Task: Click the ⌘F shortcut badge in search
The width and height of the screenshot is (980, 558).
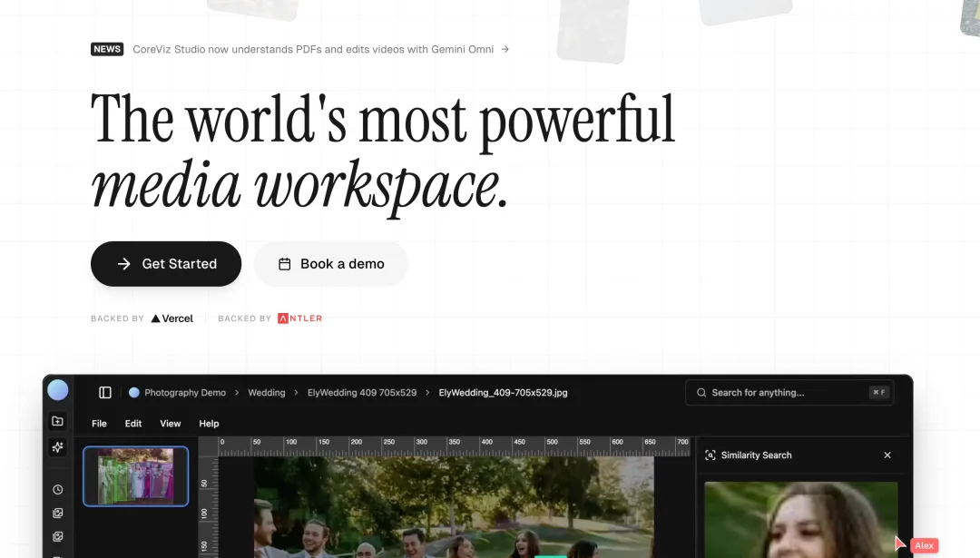Action: (x=878, y=392)
